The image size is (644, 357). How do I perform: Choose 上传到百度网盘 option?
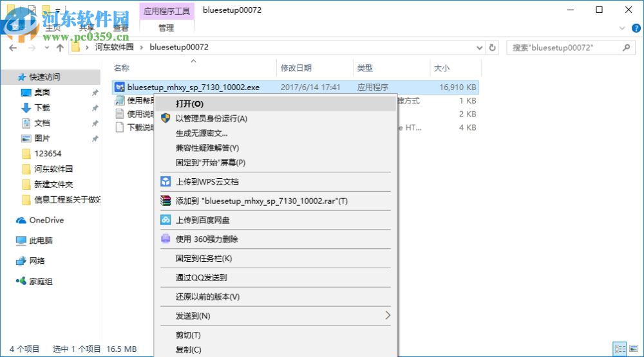coord(275,220)
